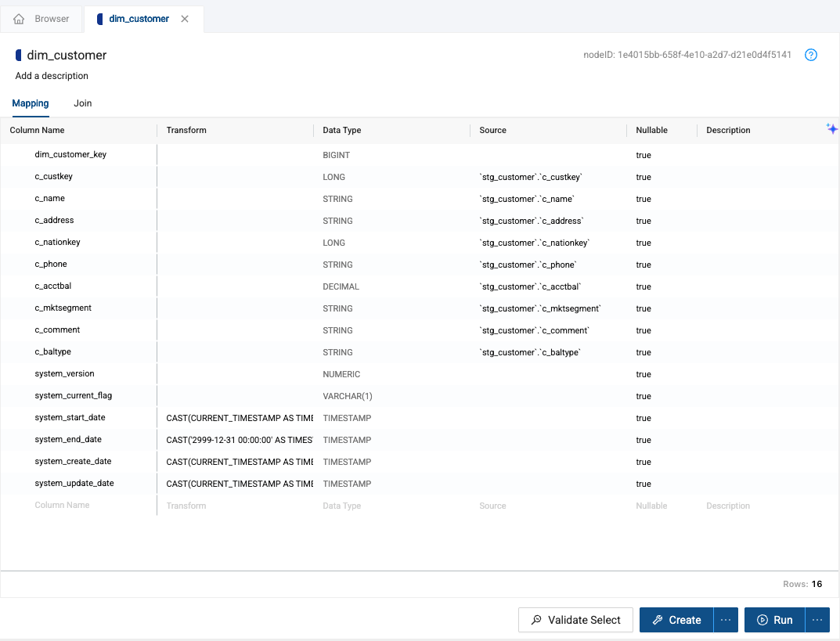This screenshot has height=641, width=840.
Task: Select the c_custkey column name
Action: click(x=53, y=176)
